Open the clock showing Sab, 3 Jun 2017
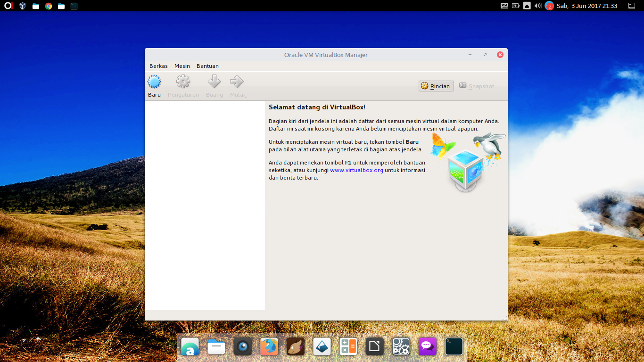Image resolution: width=644 pixels, height=362 pixels. (587, 6)
